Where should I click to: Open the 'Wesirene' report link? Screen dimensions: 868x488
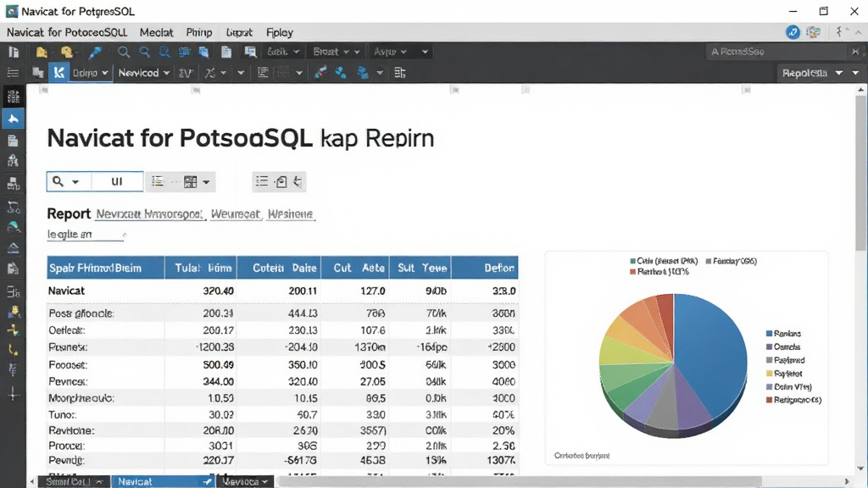click(291, 214)
